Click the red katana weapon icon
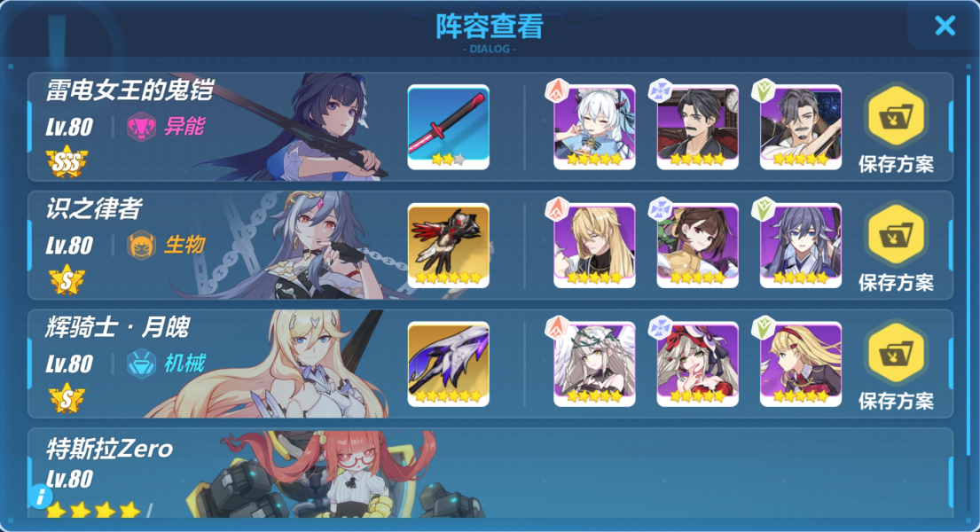 448,127
